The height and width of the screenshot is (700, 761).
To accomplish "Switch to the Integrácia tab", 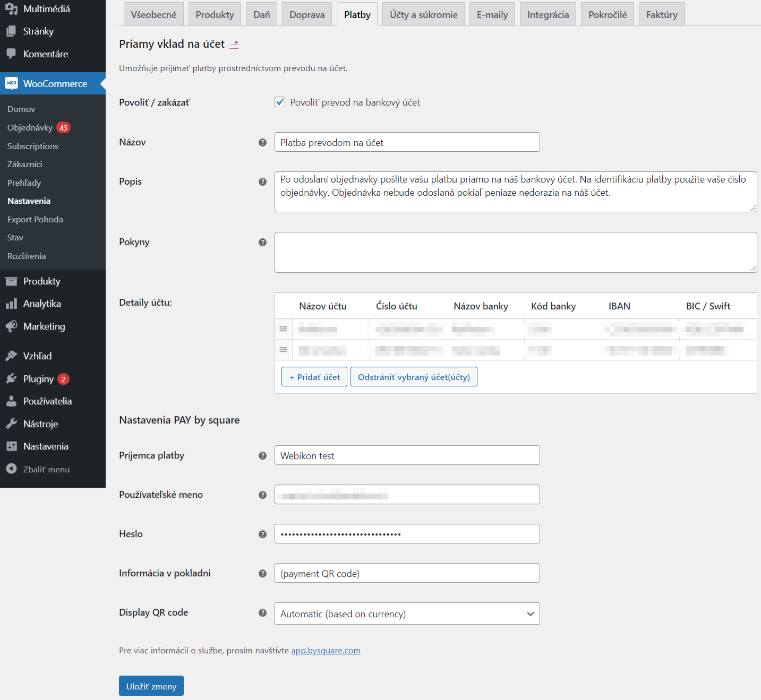I will coord(548,14).
